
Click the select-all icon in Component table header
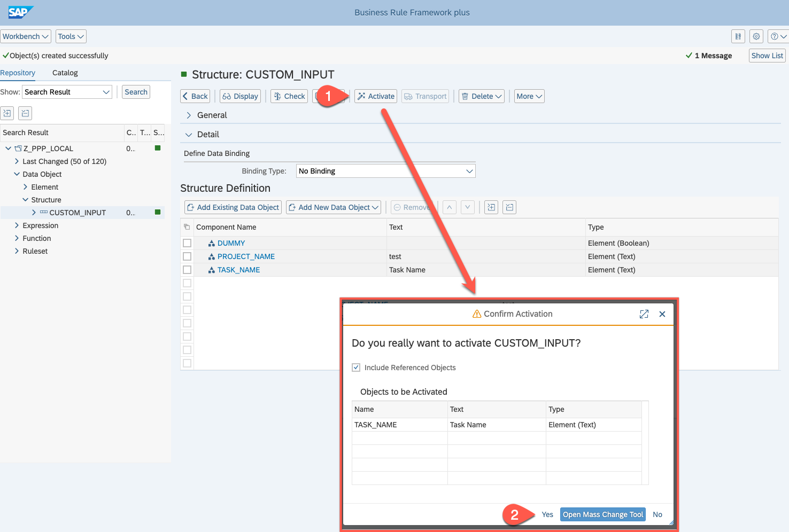pyautogui.click(x=187, y=227)
